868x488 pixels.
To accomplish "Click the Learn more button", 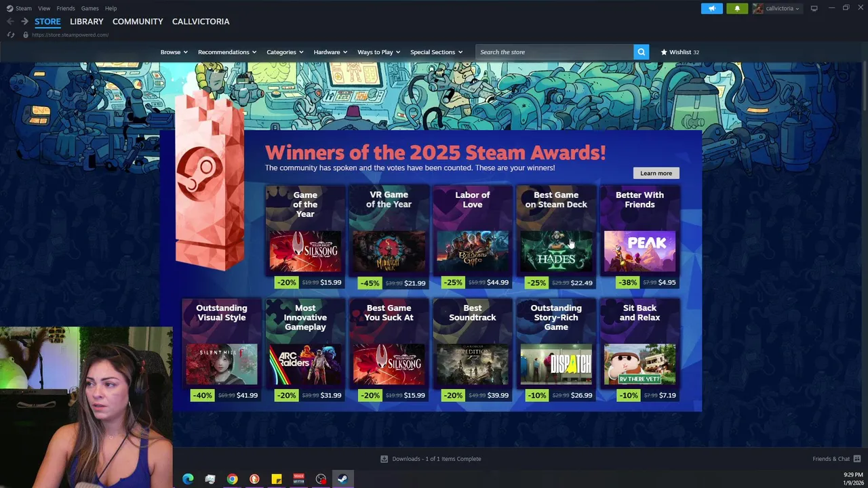I will [x=656, y=173].
